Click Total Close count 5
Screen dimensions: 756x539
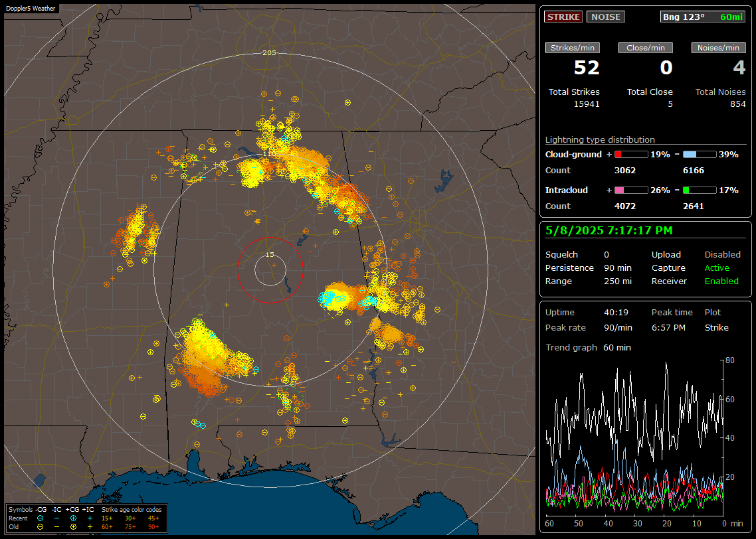click(x=670, y=104)
